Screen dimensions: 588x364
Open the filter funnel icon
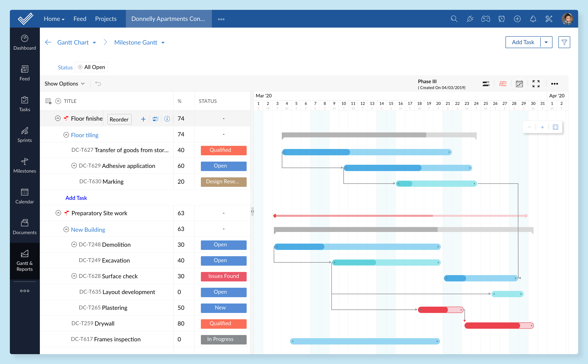coord(564,42)
